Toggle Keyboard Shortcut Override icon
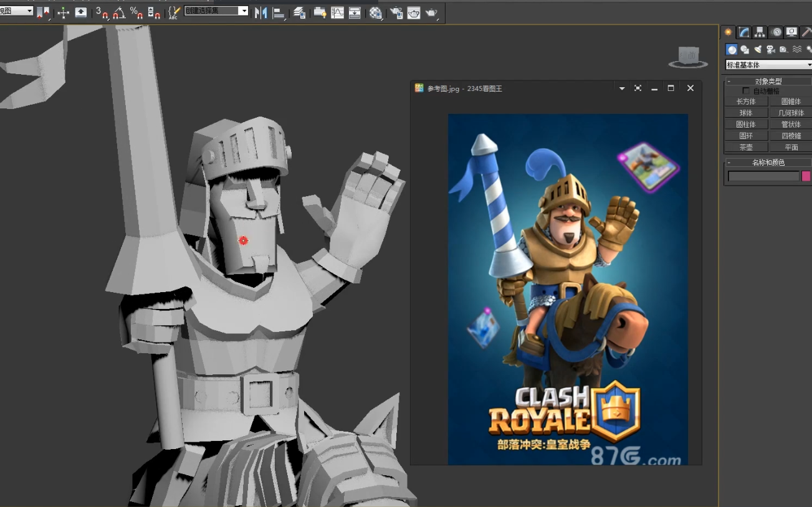The width and height of the screenshot is (812, 507). point(81,12)
